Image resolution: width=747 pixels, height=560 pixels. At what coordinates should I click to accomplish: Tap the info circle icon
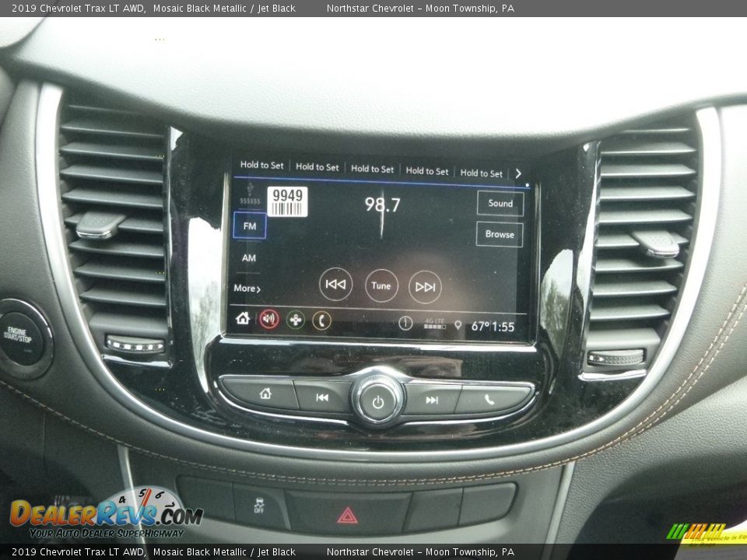point(405,324)
